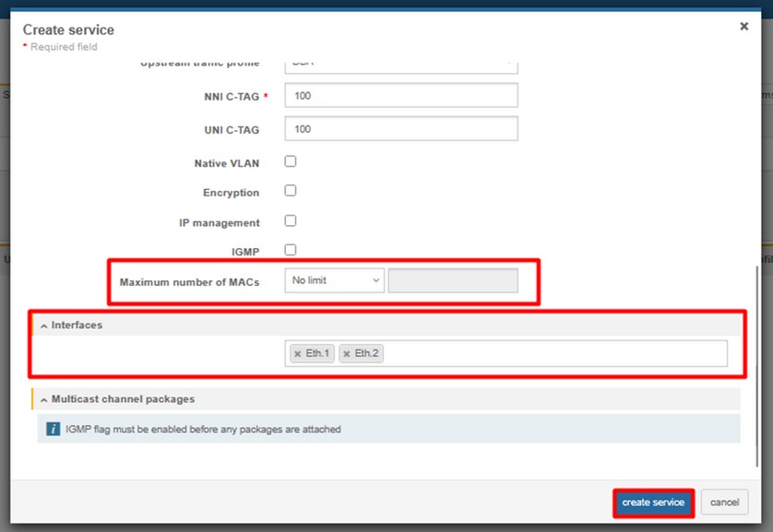The width and height of the screenshot is (773, 532).
Task: Click empty area of Interfaces selector
Action: pyautogui.click(x=553, y=354)
